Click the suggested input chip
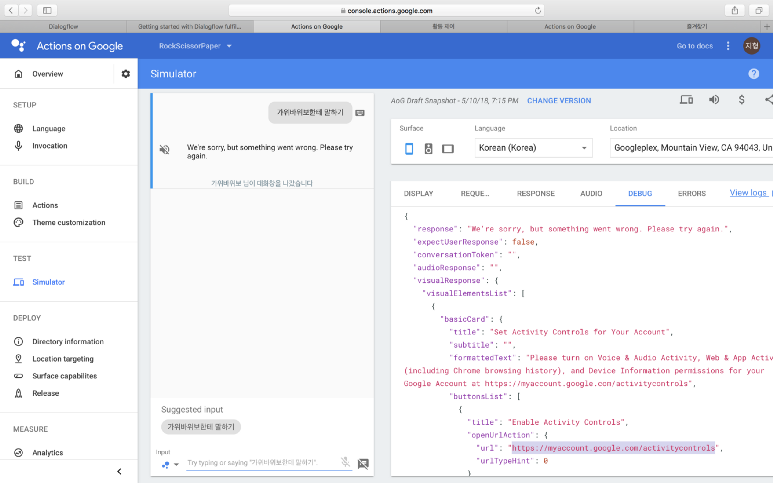 (201, 427)
